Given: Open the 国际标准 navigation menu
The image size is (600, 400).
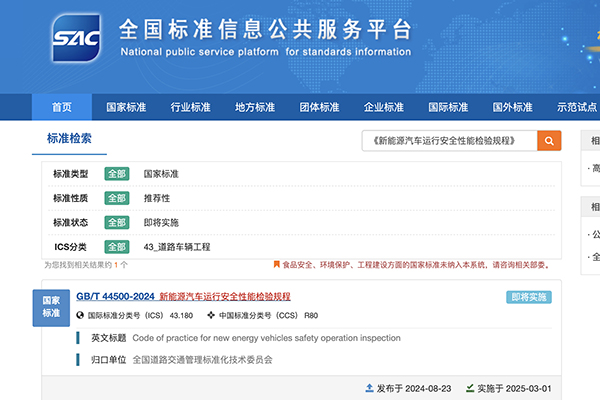Looking at the screenshot, I should [x=448, y=107].
